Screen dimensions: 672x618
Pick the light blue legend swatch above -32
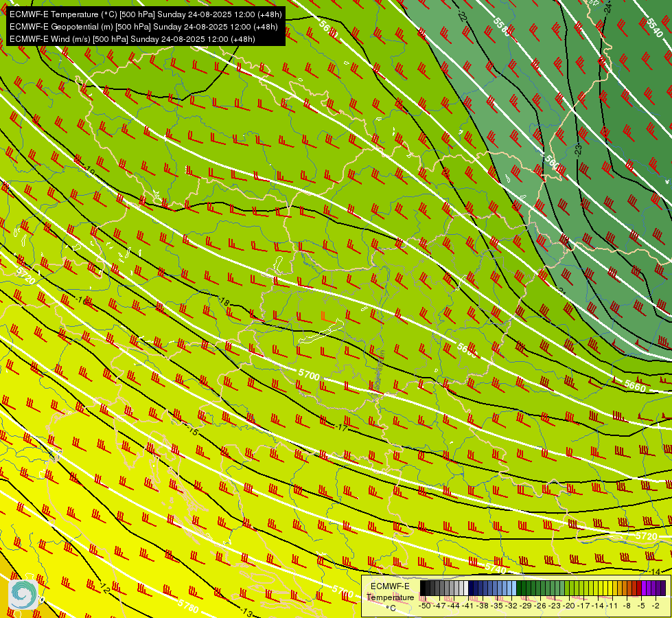point(514,588)
